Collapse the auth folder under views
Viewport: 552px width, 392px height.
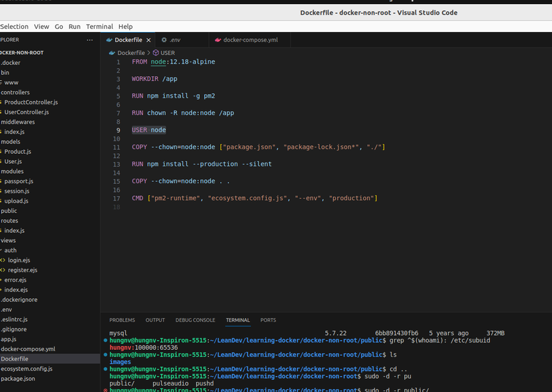click(10, 250)
